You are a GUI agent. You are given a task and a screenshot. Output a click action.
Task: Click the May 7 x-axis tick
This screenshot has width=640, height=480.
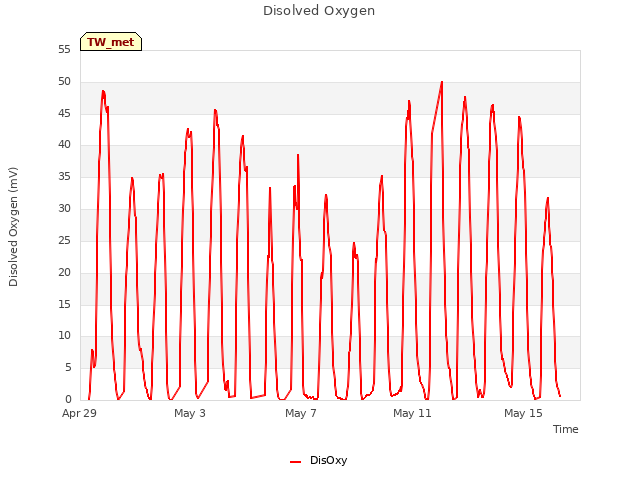click(301, 413)
